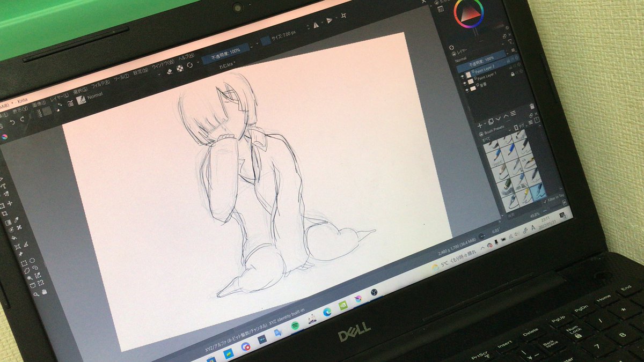Select the pan hand tool
The width and height of the screenshot is (644, 362).
coord(44,292)
